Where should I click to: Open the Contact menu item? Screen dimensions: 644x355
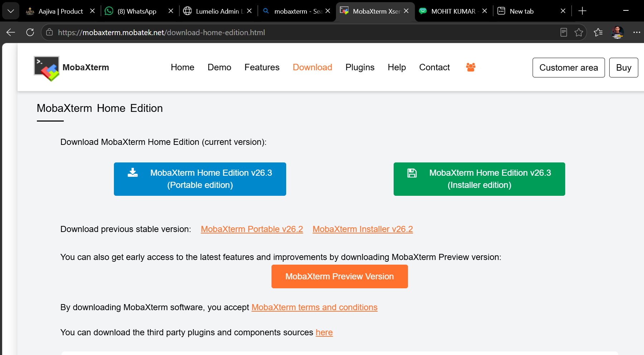coord(434,67)
